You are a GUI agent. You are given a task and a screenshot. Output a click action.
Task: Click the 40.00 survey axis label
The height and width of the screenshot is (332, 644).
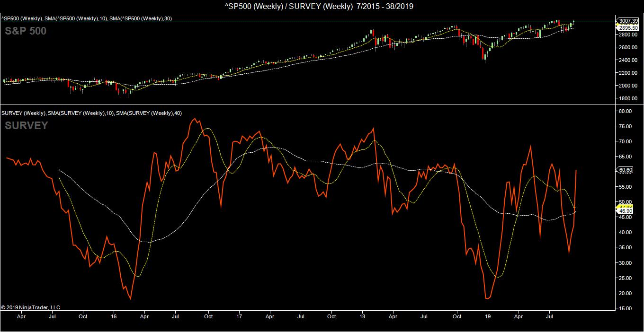626,232
